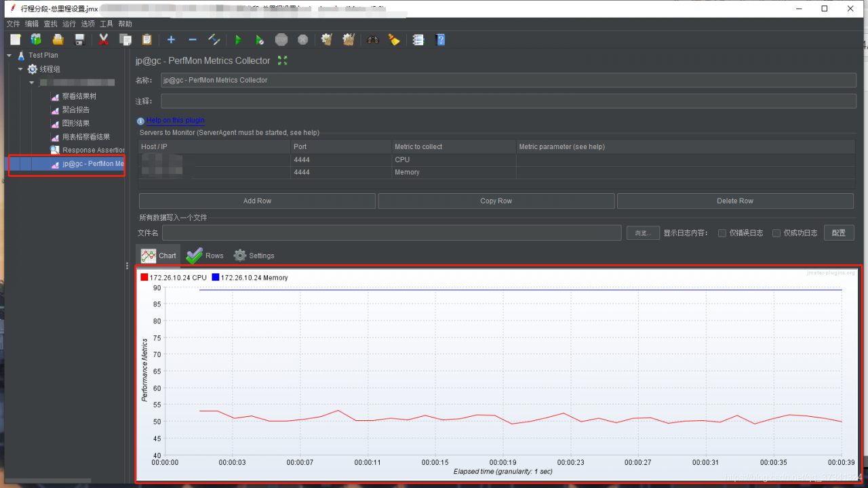Open the 运行 menu
This screenshot has width=868, height=488.
tap(69, 24)
